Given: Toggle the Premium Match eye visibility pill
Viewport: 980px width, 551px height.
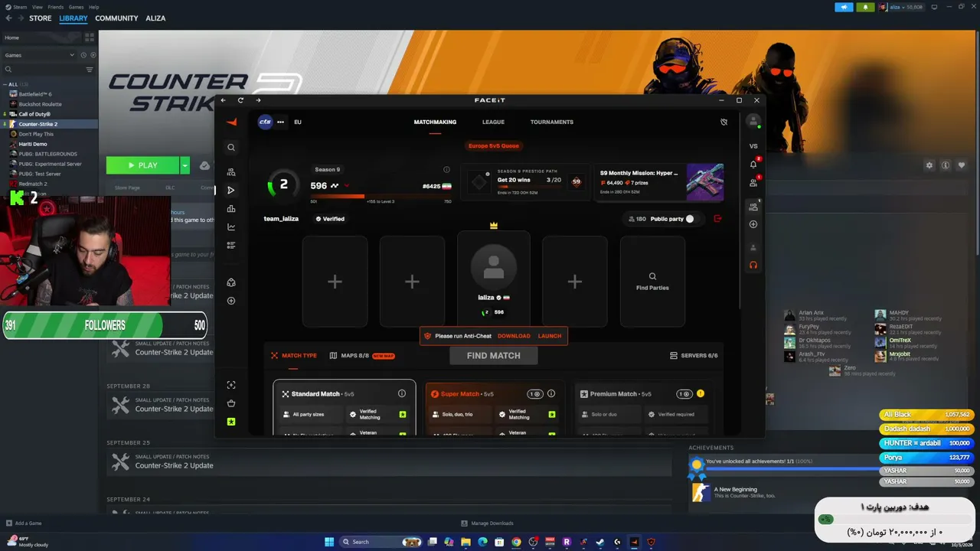Looking at the screenshot, I should (684, 394).
